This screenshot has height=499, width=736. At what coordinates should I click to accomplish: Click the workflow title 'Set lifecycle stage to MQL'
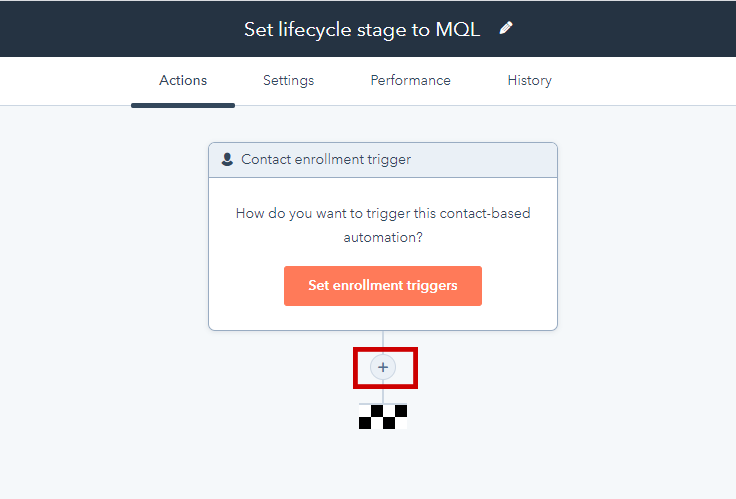point(362,30)
